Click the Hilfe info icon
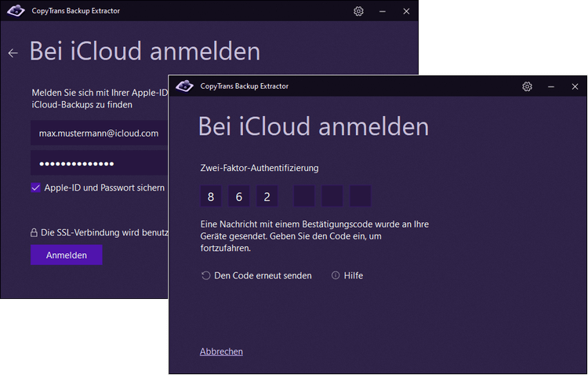This screenshot has height=375, width=588. [x=336, y=275]
